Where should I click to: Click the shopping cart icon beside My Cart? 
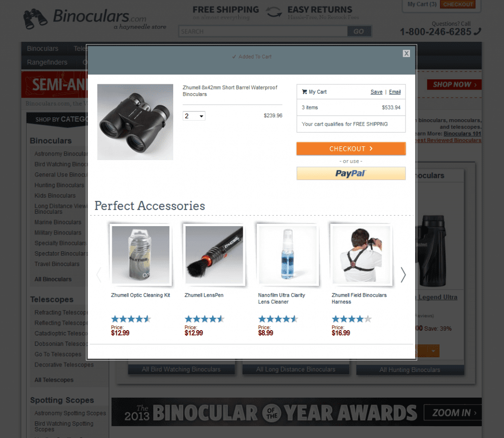pos(304,92)
